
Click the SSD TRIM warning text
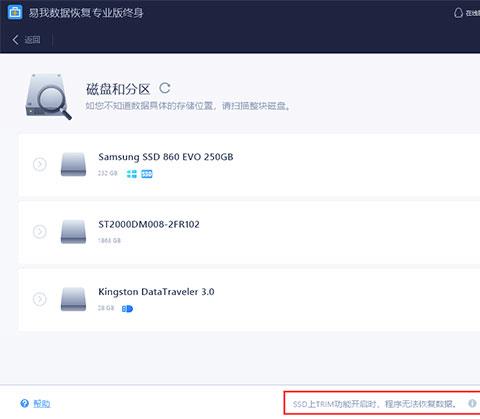[x=374, y=404]
